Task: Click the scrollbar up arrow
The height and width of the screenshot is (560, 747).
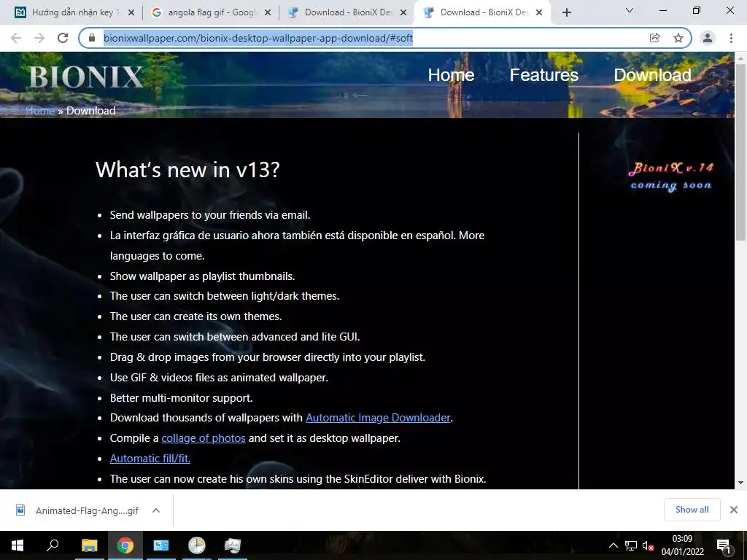Action: tap(740, 57)
